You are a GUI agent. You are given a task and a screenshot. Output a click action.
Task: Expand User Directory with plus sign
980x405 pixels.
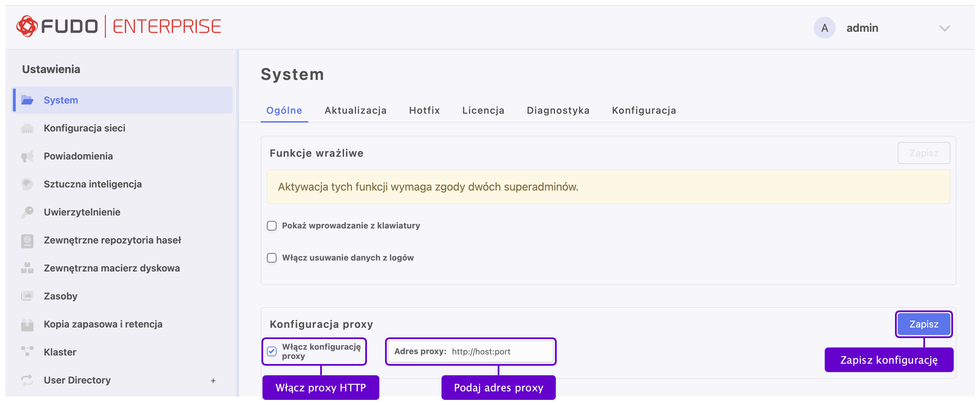click(213, 380)
